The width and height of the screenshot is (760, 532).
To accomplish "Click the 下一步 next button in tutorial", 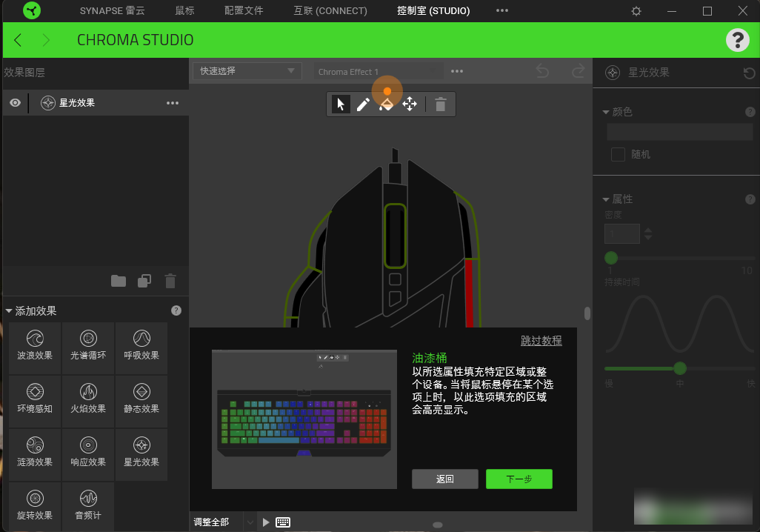I will [519, 479].
